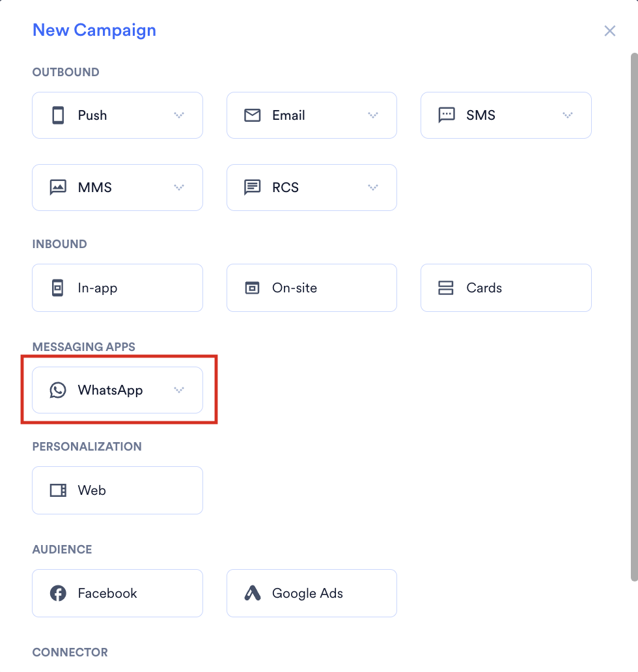This screenshot has width=638, height=672.
Task: Choose the On-site campaign option
Action: pyautogui.click(x=311, y=288)
